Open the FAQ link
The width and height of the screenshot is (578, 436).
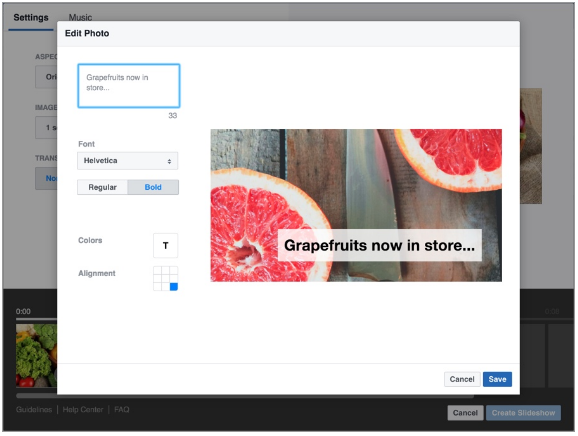click(122, 409)
